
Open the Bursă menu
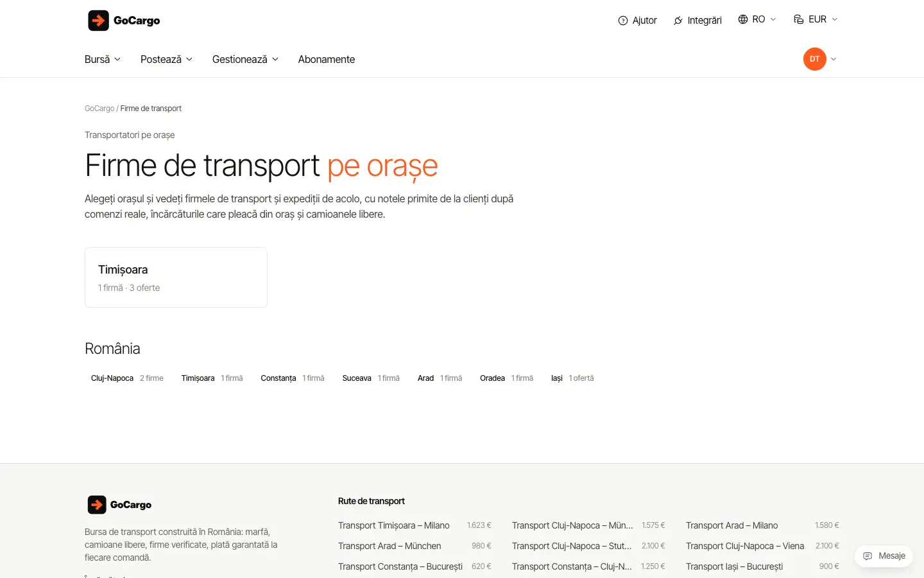click(103, 59)
